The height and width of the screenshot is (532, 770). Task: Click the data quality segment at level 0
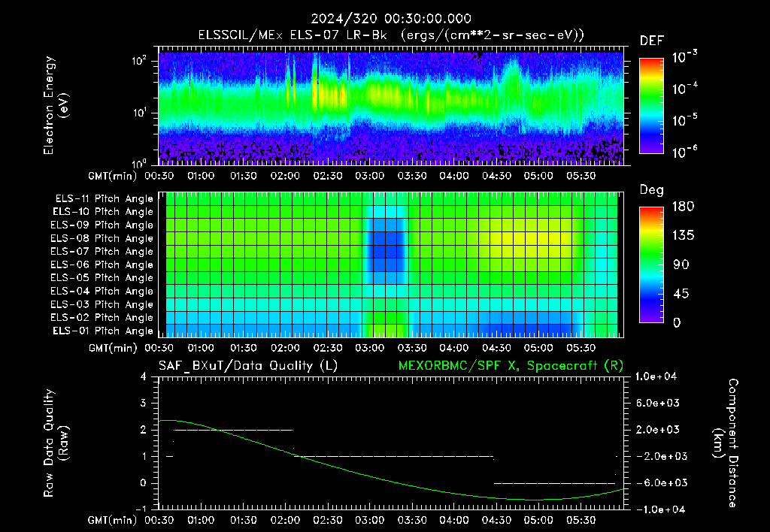point(554,483)
